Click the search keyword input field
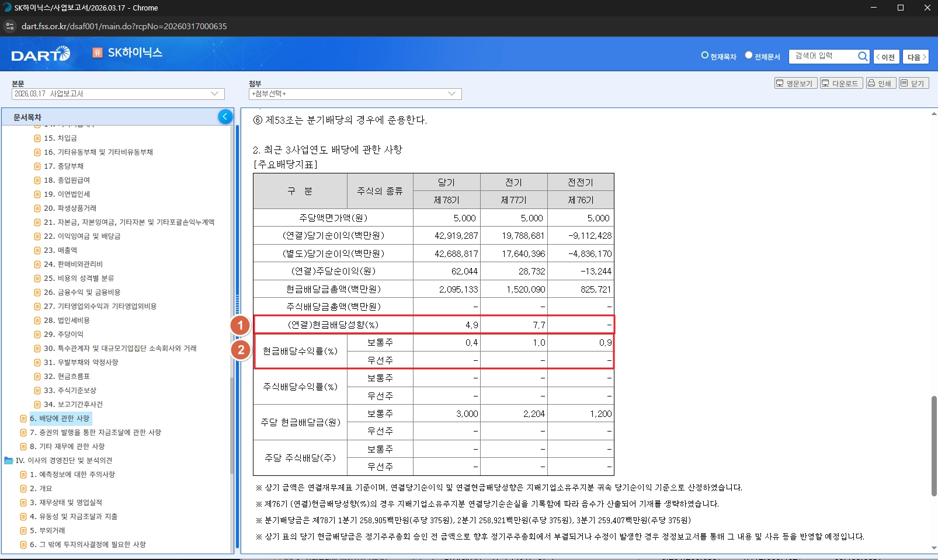This screenshot has width=938, height=560. coord(822,56)
